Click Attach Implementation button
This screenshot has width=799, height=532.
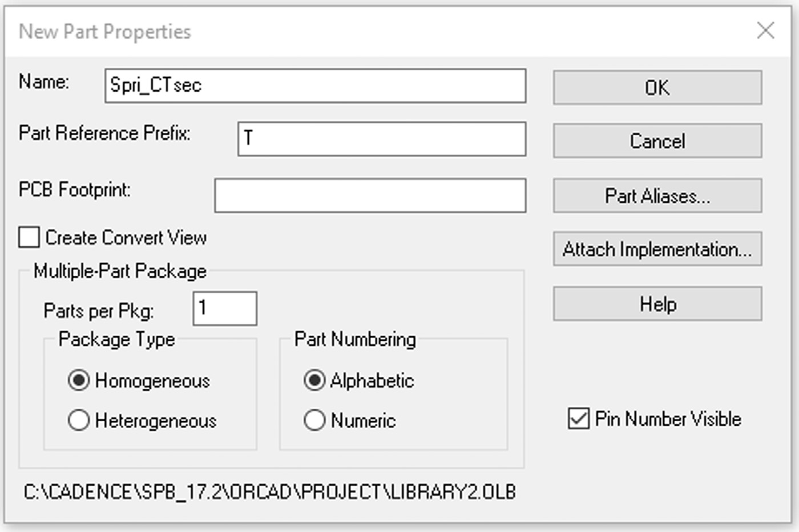657,249
